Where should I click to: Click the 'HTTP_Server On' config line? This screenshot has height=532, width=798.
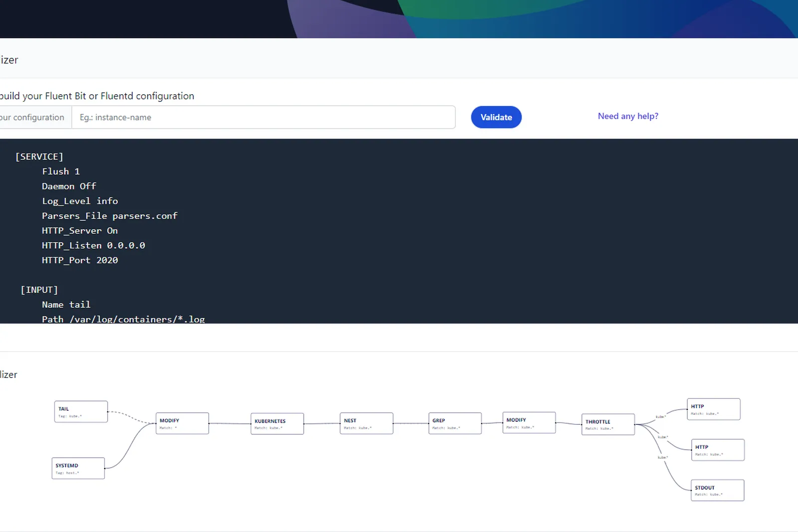point(80,231)
